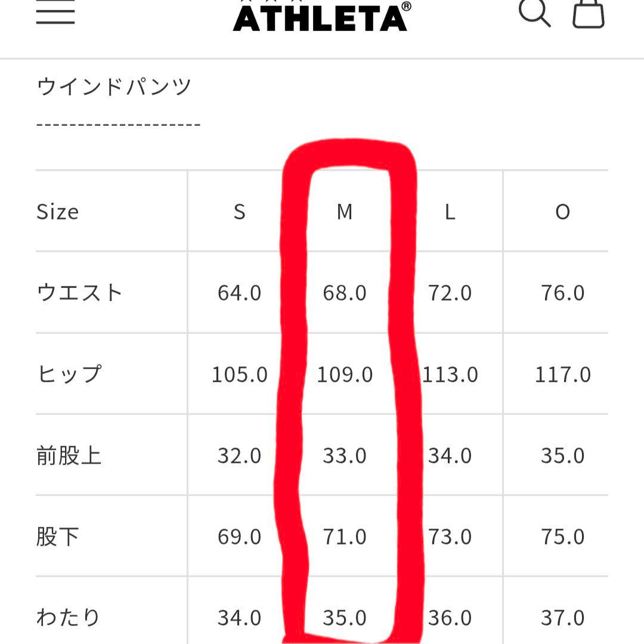
Task: Open the hamburger navigation menu
Action: [57, 11]
